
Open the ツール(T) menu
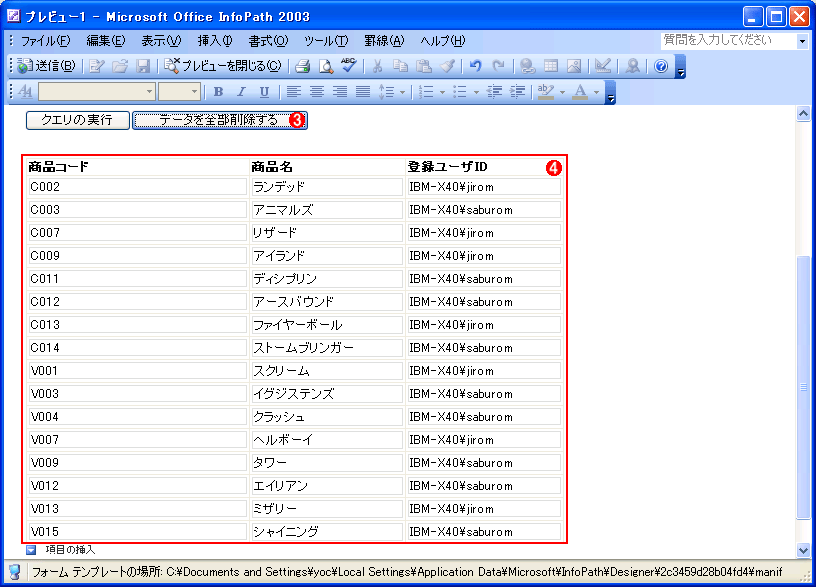(x=326, y=41)
